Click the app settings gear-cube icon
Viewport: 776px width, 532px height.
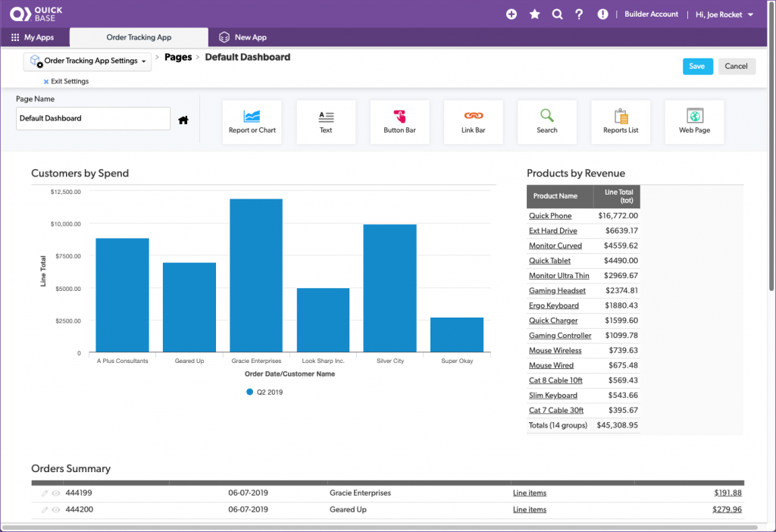click(x=36, y=61)
